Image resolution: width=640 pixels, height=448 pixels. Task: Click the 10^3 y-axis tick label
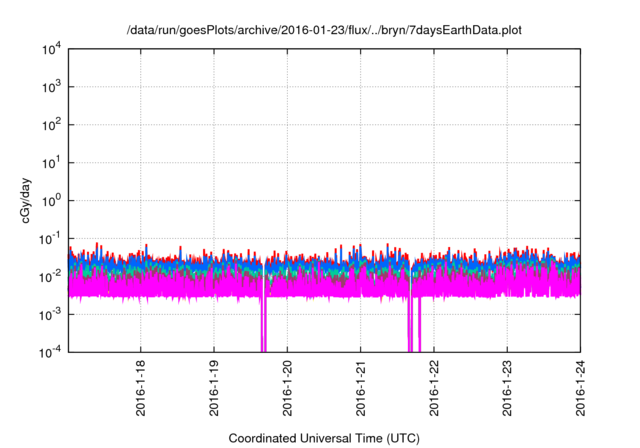(x=51, y=87)
